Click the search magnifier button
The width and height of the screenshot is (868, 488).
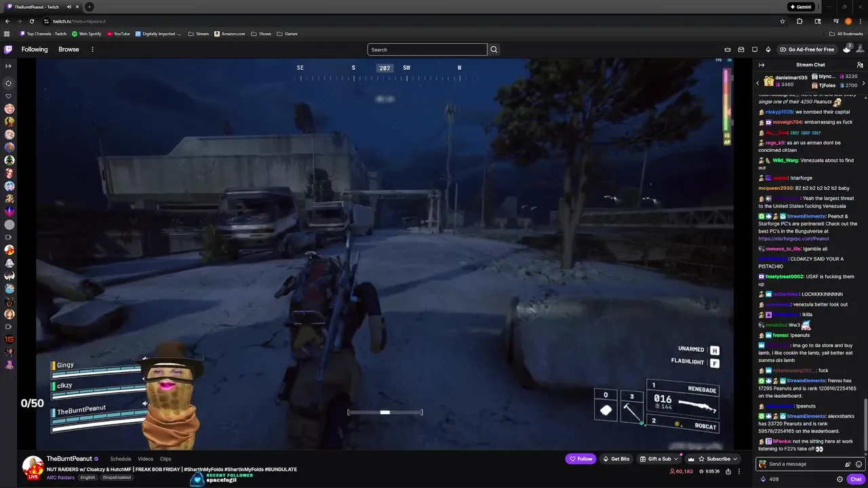tap(494, 49)
